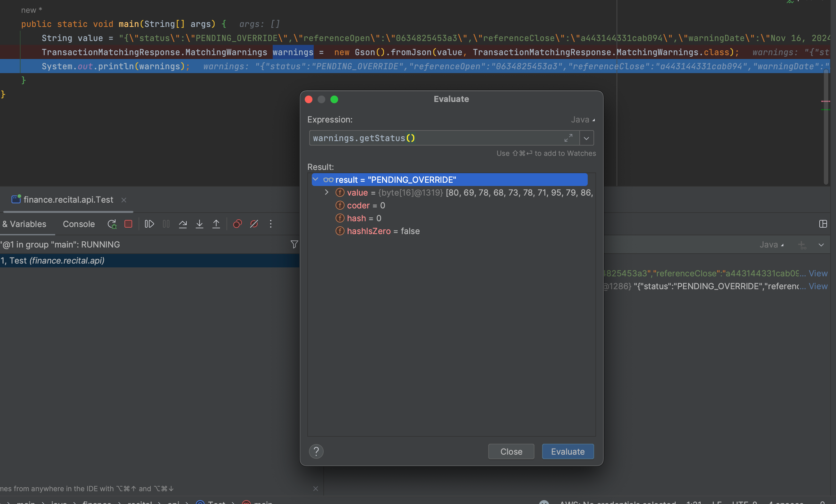This screenshot has width=836, height=504.
Task: Click the Rerun debug session icon
Action: point(112,224)
